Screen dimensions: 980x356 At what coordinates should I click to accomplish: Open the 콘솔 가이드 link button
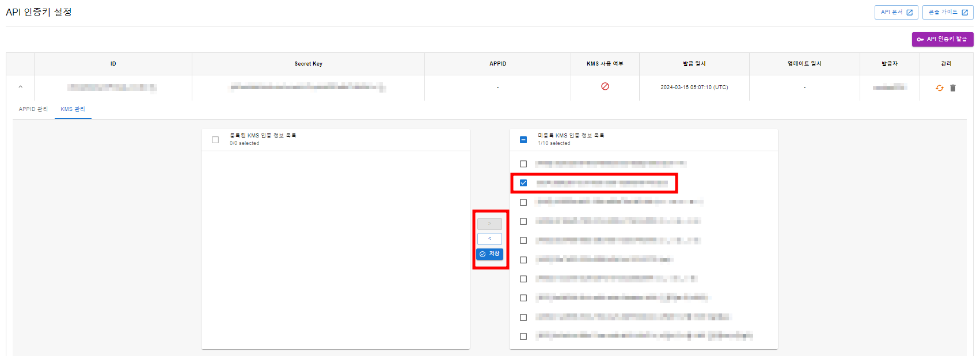(948, 12)
